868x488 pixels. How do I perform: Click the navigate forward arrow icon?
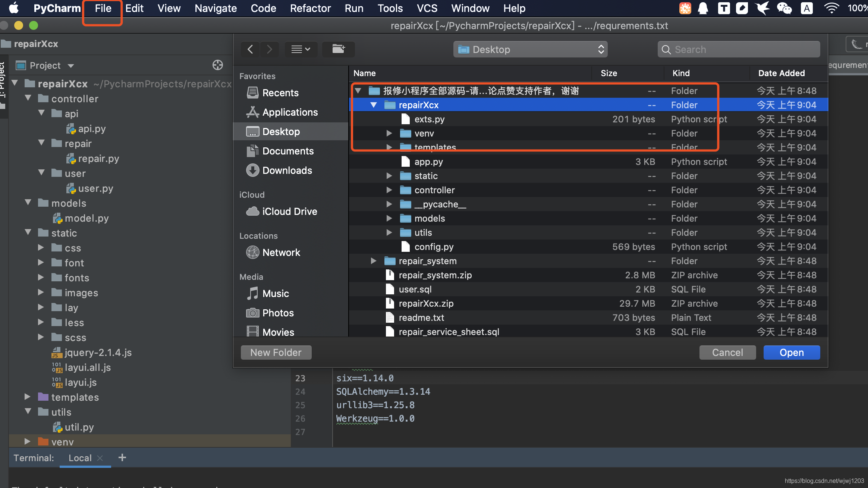tap(267, 49)
